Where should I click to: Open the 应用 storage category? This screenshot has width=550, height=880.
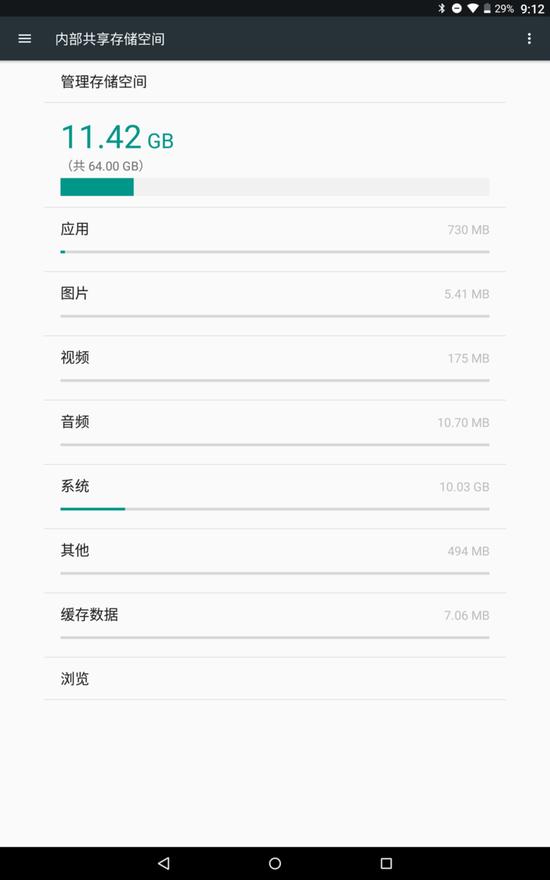click(x=275, y=240)
